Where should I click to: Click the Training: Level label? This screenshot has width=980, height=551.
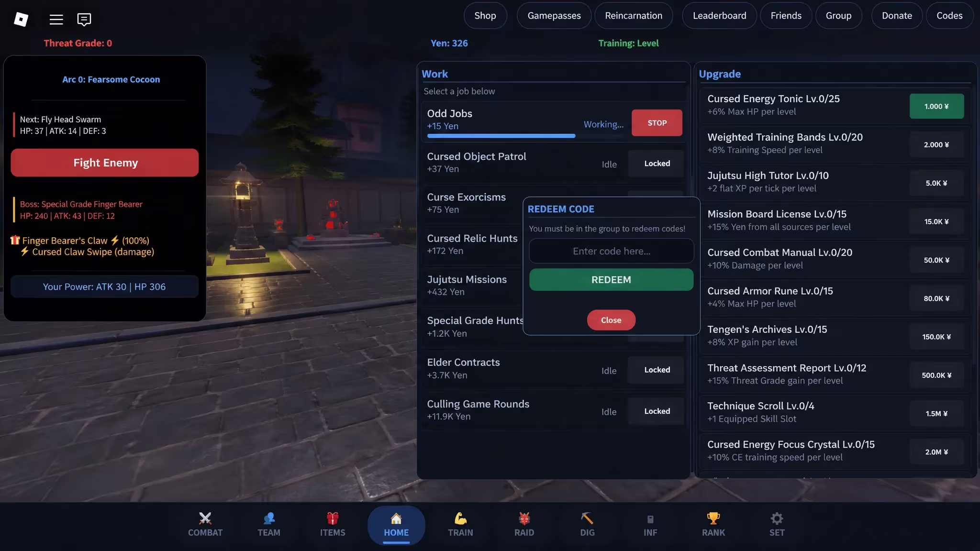(628, 43)
